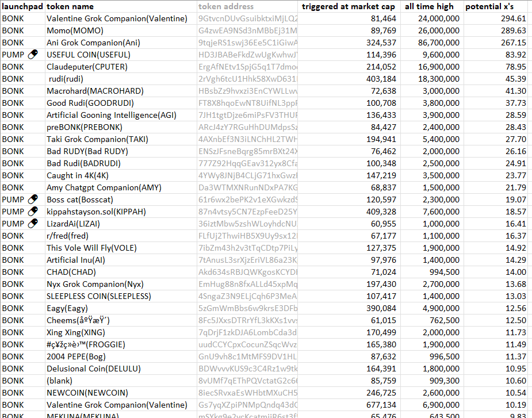This screenshot has height=418, width=532.
Task: Select cell 'Caught in 4K(4K)'
Action: (121, 175)
